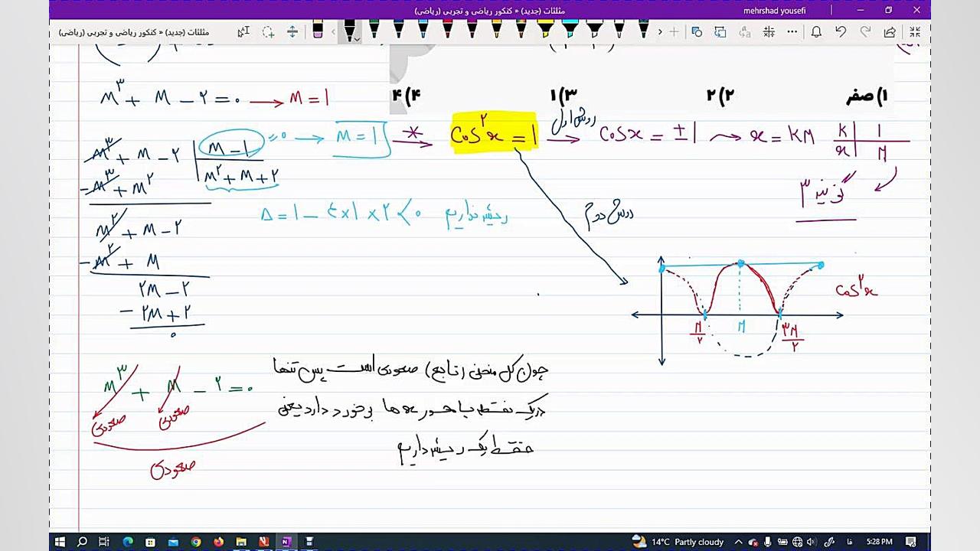Launch Google Chrome from the taskbar
This screenshot has height=551, width=980.
pos(196,542)
